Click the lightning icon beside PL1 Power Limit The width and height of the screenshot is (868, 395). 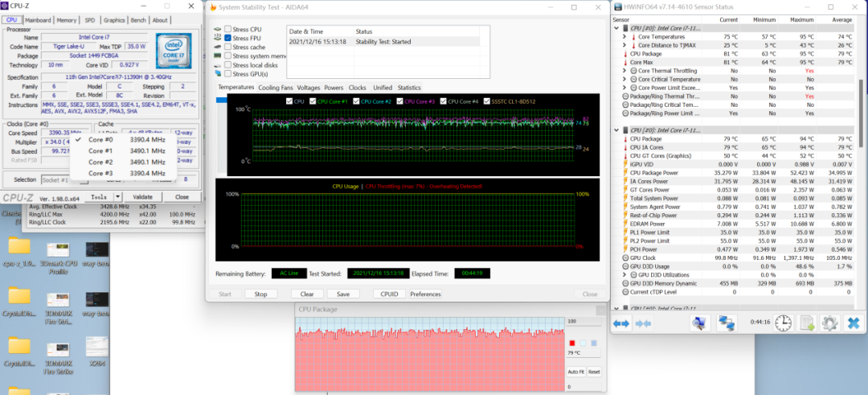626,232
